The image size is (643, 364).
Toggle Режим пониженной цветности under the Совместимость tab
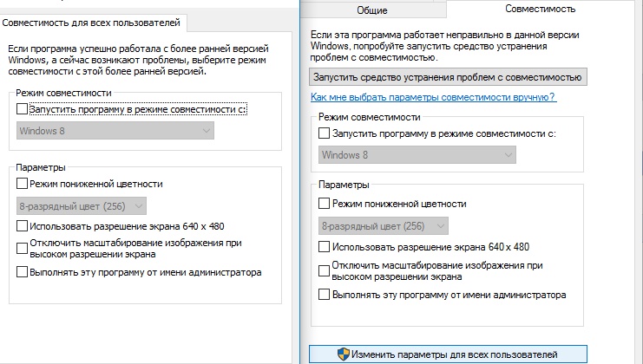pyautogui.click(x=325, y=204)
